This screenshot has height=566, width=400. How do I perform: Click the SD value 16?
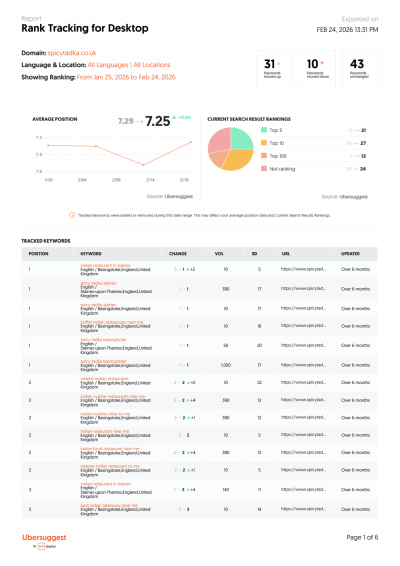[259, 326]
